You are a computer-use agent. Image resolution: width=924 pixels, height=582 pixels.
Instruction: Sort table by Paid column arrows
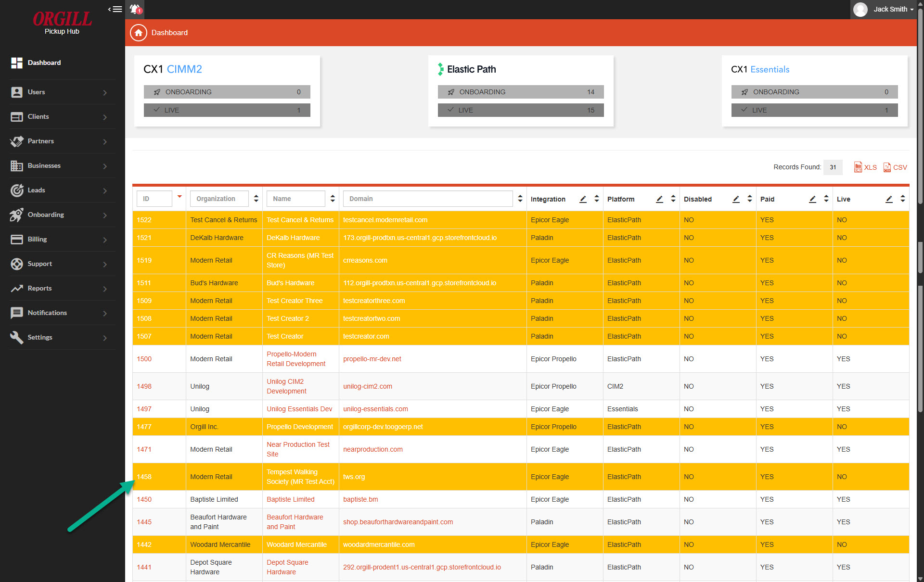pyautogui.click(x=826, y=199)
